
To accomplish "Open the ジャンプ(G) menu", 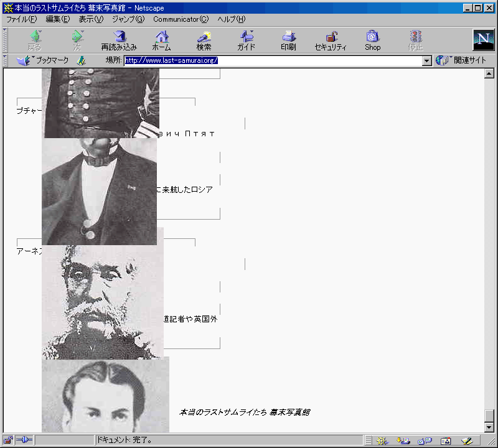I will [x=128, y=19].
